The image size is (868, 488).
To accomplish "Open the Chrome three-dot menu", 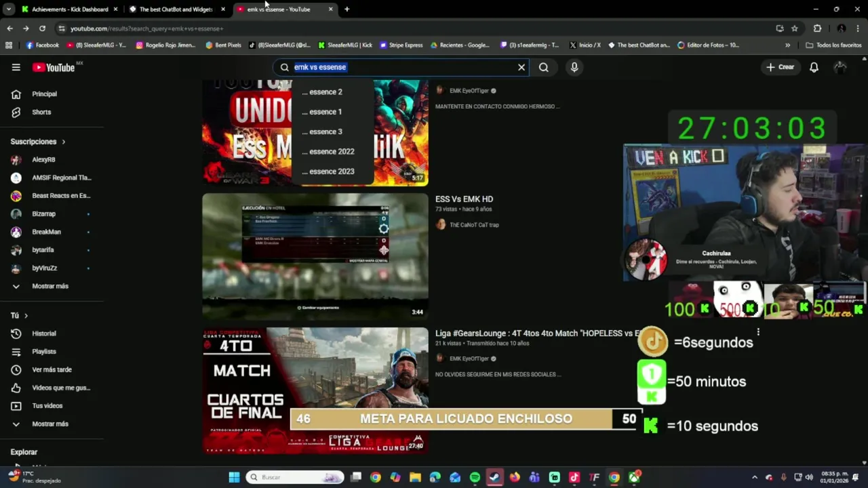I will click(x=858, y=28).
